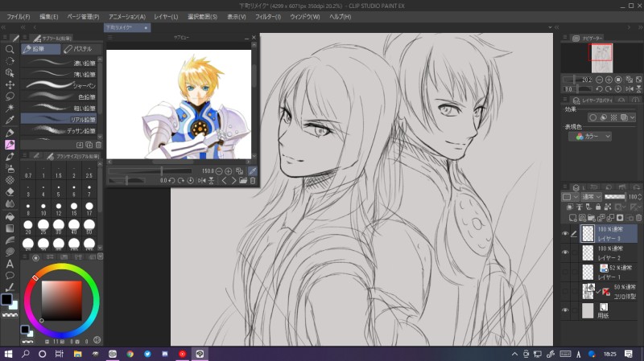Toggle set as reference layer icon
The image size is (644, 361).
[x=579, y=207]
